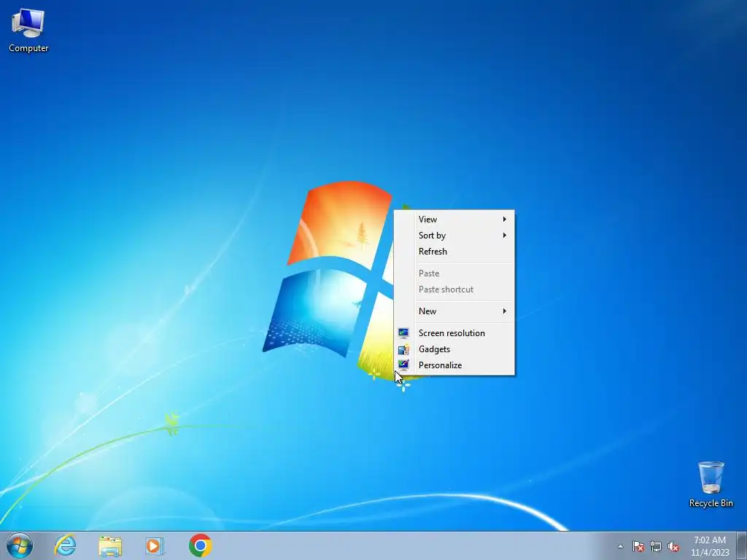Launch Google Chrome from the taskbar
Image resolution: width=747 pixels, height=560 pixels.
200,545
